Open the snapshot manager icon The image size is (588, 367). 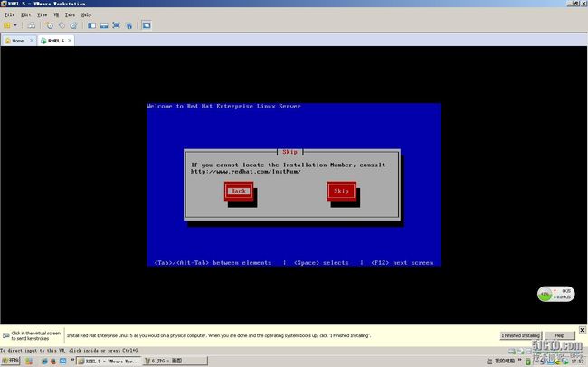[x=74, y=25]
